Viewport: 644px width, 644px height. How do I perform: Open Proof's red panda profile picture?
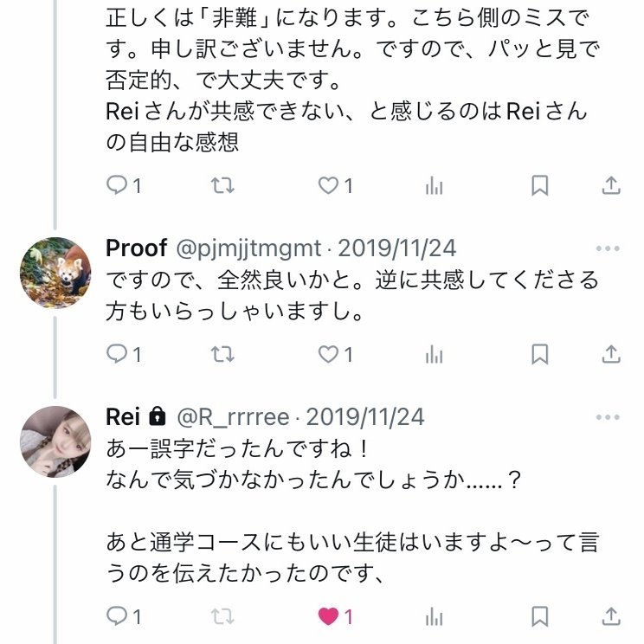(x=55, y=272)
